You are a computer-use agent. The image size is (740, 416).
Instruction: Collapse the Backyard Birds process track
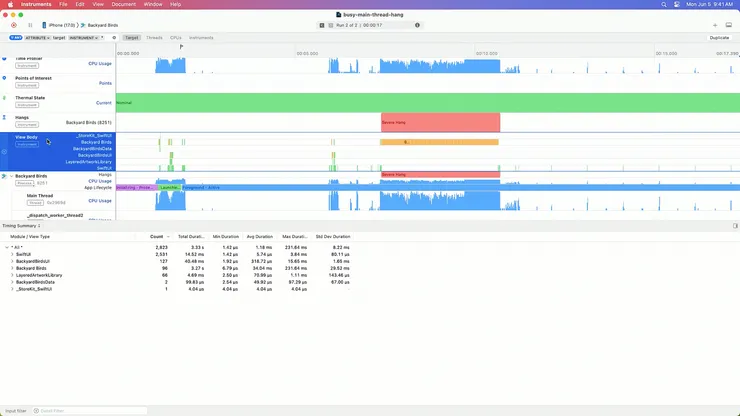11,176
